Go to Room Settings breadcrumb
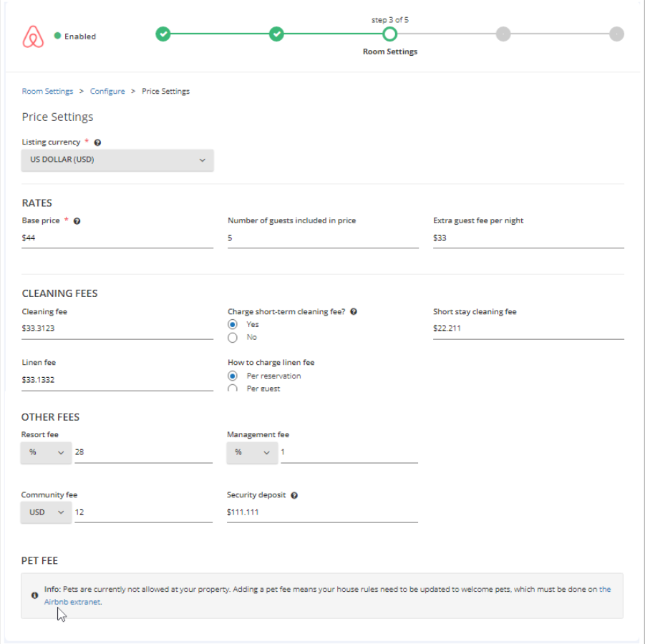Screen dimensions: 645x644 point(47,92)
